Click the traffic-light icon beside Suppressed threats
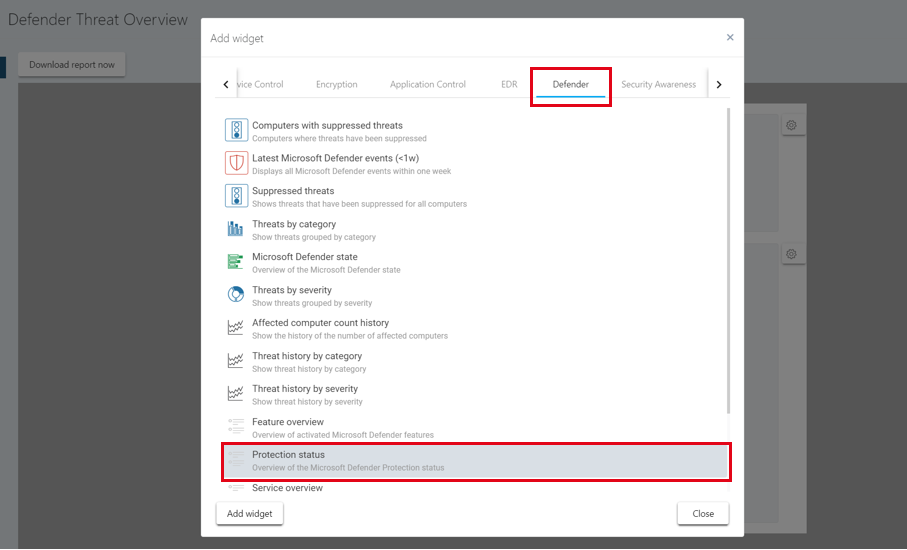907x550 pixels. pyautogui.click(x=236, y=196)
